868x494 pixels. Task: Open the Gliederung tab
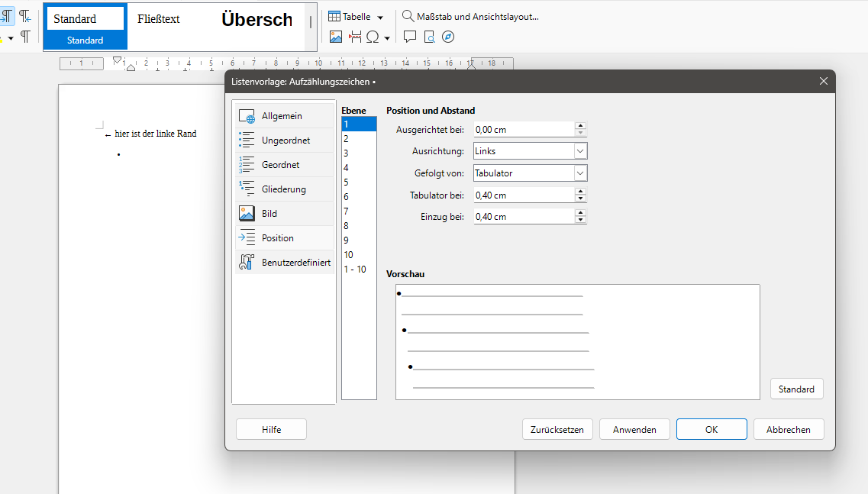click(283, 189)
